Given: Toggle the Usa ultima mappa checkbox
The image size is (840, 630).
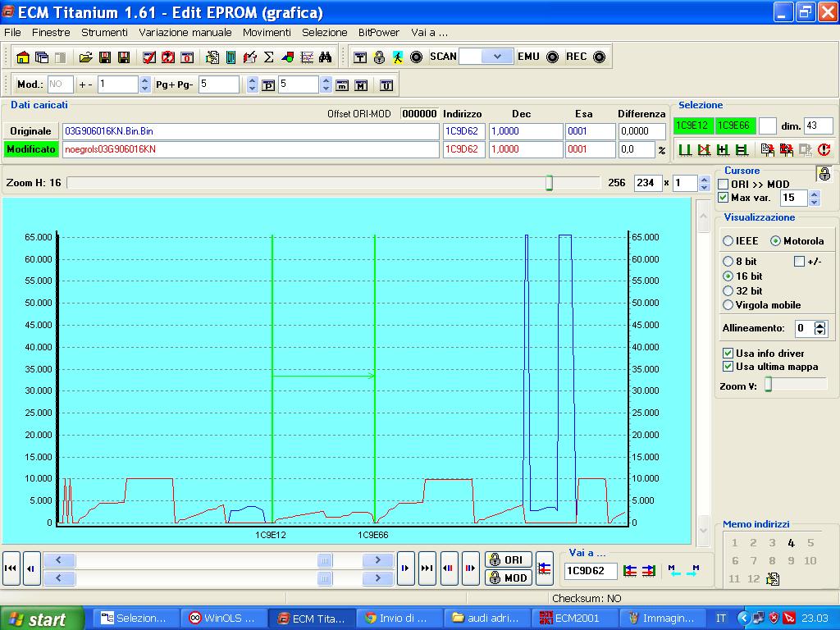Looking at the screenshot, I should tap(728, 367).
